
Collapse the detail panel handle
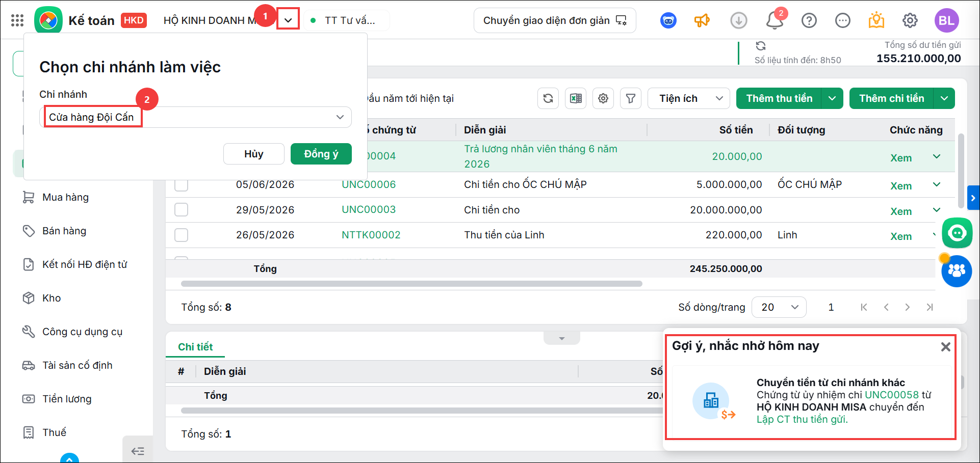tap(562, 339)
